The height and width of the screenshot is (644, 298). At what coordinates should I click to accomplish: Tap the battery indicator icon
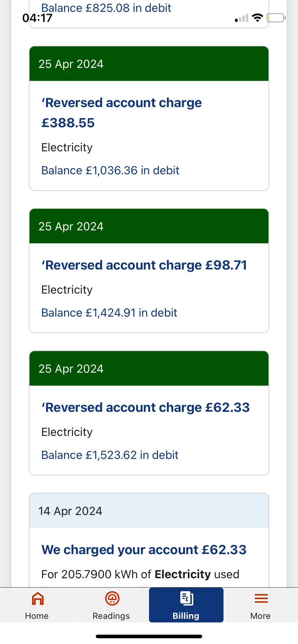(276, 18)
